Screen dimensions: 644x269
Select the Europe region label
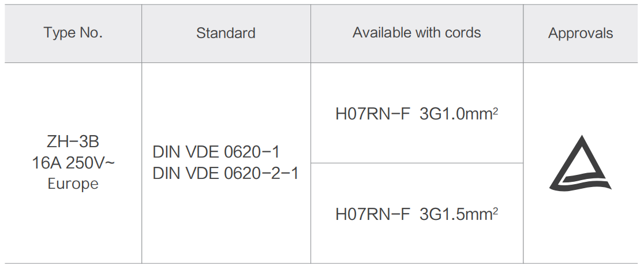point(73,184)
